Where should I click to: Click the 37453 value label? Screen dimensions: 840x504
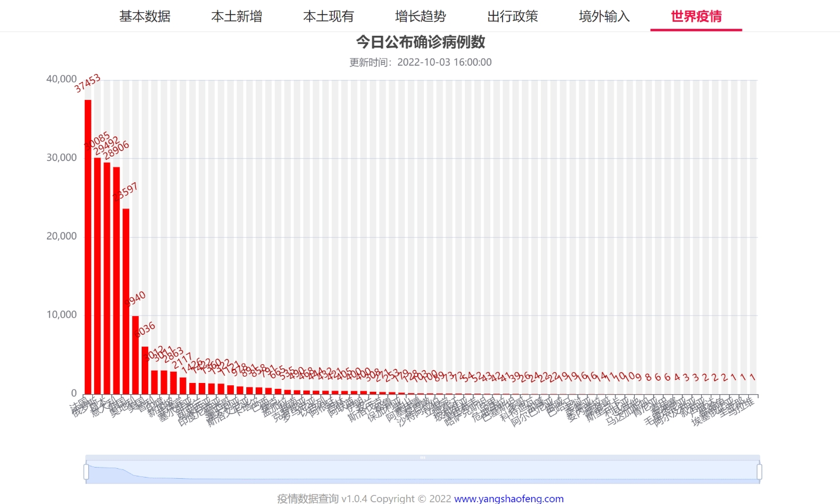[88, 83]
